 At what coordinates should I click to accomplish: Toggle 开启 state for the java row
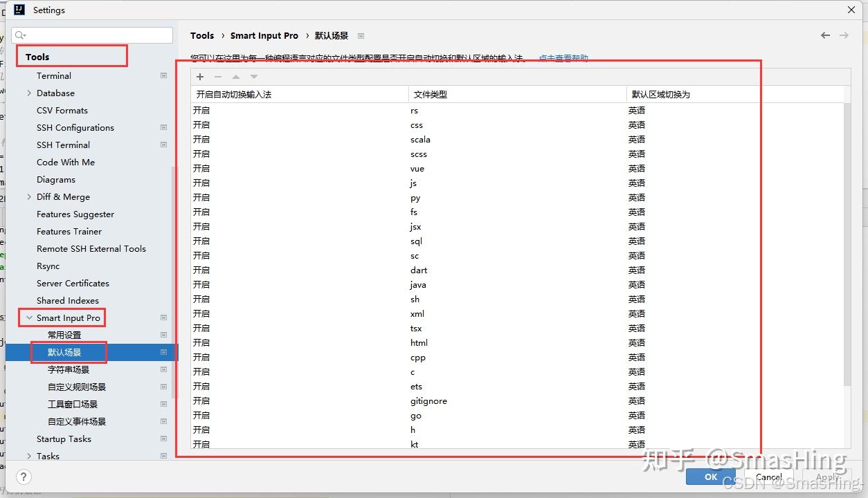(x=201, y=284)
